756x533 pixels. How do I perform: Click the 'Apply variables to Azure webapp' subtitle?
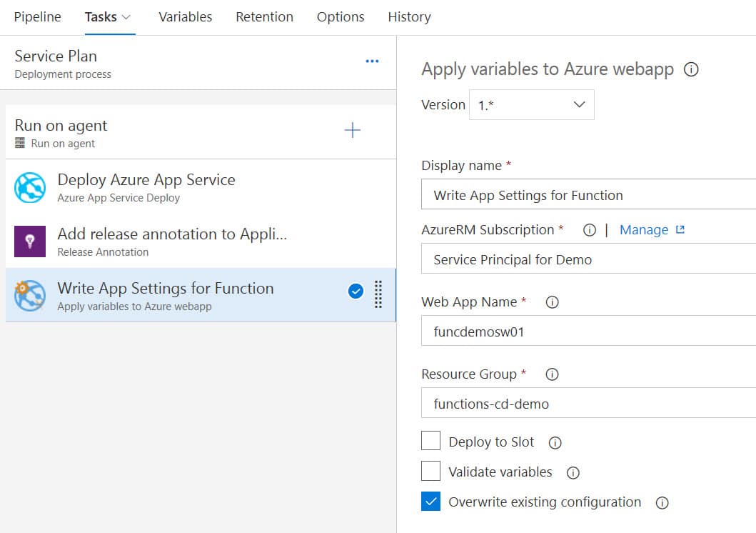(x=134, y=307)
